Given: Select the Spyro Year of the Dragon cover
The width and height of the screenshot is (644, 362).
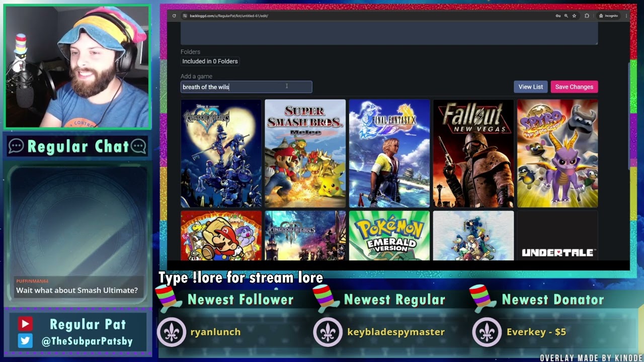Looking at the screenshot, I should pos(557,153).
